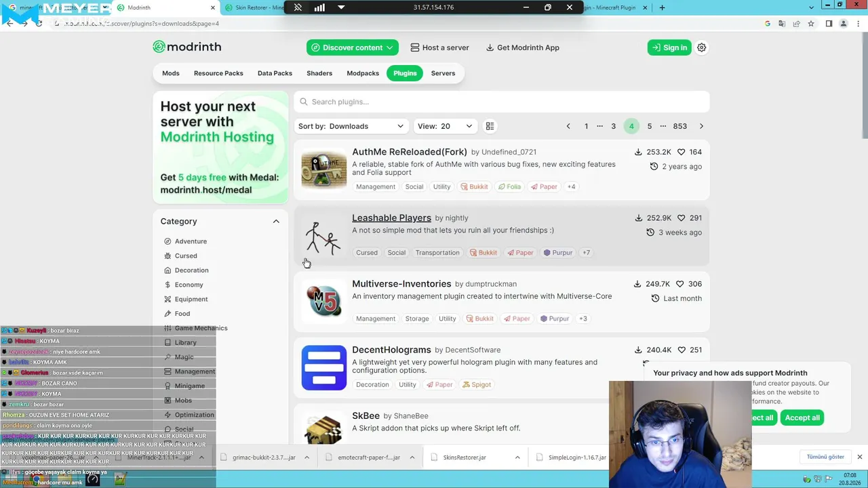Screen dimensions: 868x488
Task: Open the Multiverse-Inventories MV5 icon
Action: coord(323,301)
